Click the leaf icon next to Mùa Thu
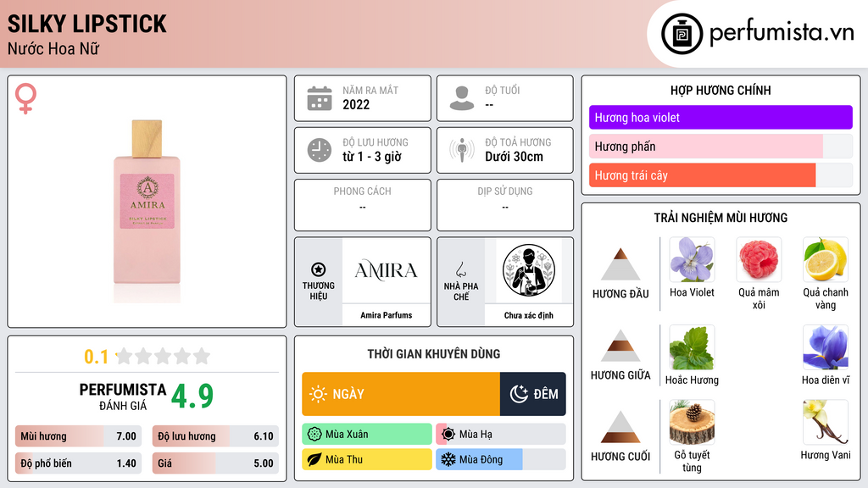Viewport: 868px width, 488px height. pyautogui.click(x=314, y=459)
